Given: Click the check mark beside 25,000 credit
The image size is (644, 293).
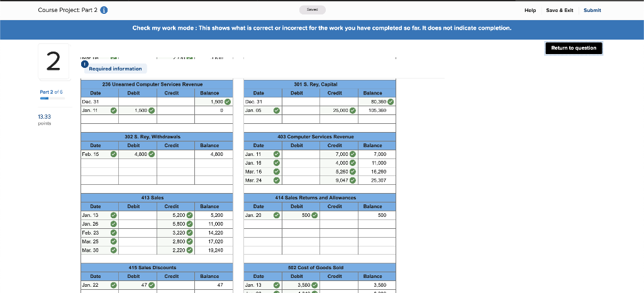Looking at the screenshot, I should [x=352, y=111].
